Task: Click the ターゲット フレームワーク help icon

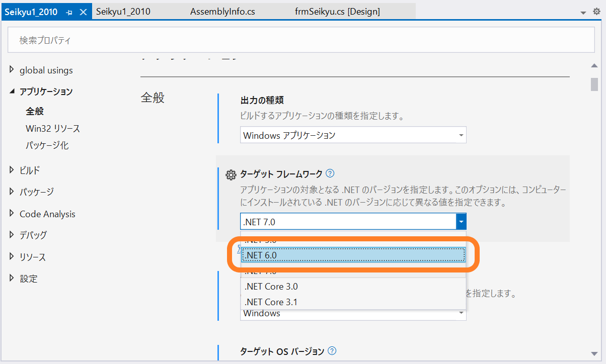Action: tap(330, 173)
